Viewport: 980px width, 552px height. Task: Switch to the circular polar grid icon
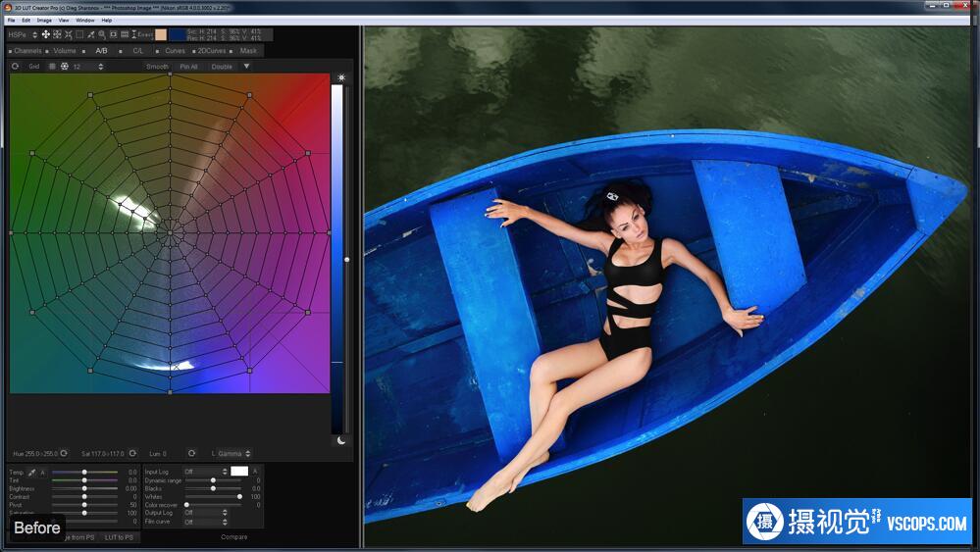pos(64,67)
